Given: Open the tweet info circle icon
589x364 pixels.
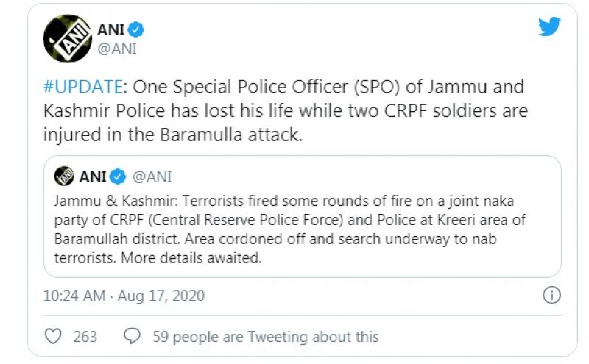Looking at the screenshot, I should tap(551, 296).
